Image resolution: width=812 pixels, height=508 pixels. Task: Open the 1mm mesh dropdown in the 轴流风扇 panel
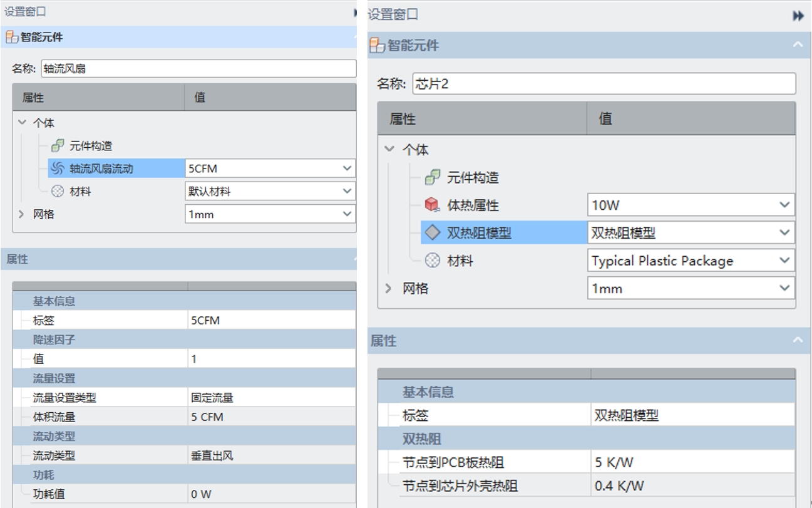point(347,214)
